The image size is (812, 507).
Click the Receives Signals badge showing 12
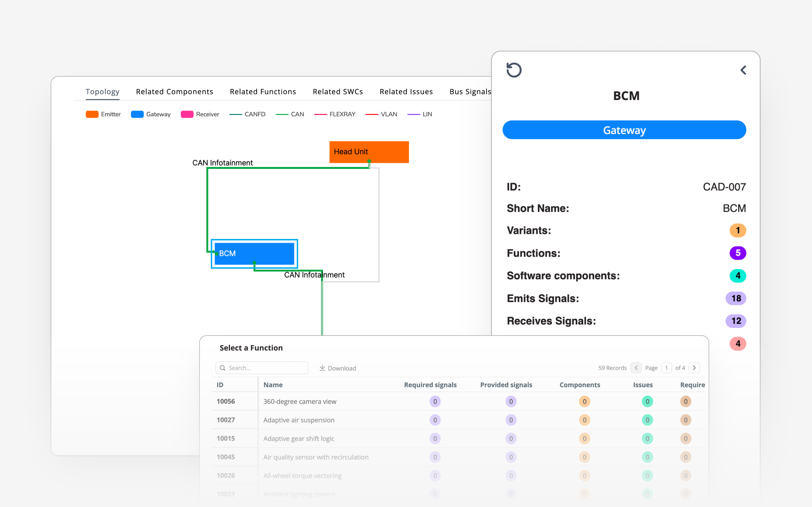(736, 321)
